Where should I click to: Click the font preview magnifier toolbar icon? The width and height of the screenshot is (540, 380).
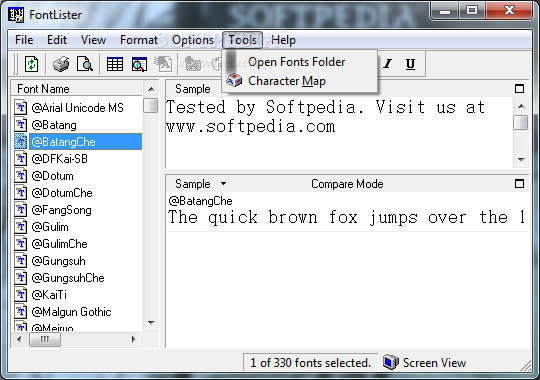coord(139,64)
